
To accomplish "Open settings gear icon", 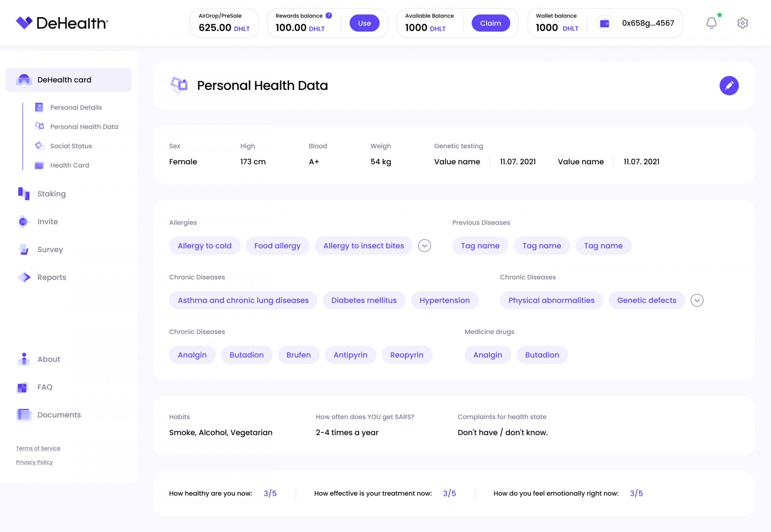I will coord(742,23).
